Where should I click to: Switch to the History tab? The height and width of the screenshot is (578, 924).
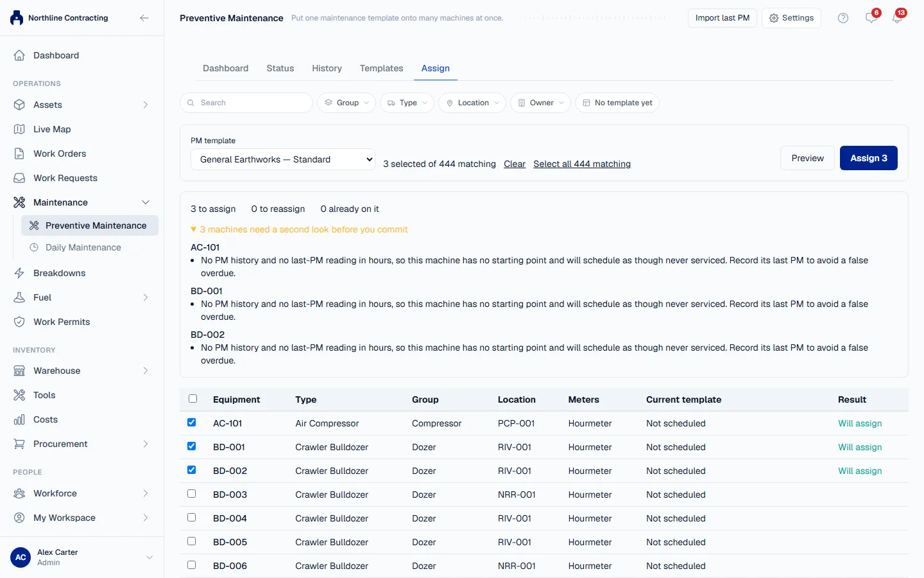point(327,68)
